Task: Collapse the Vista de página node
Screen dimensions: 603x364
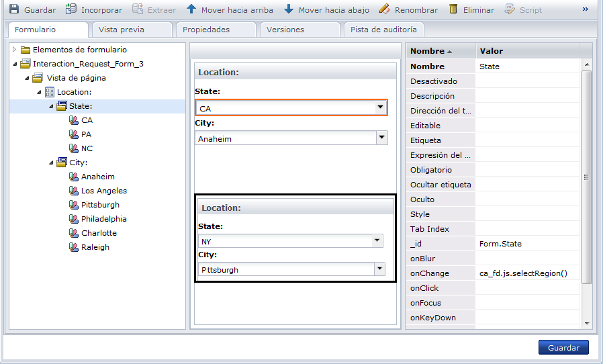Action: click(x=27, y=78)
